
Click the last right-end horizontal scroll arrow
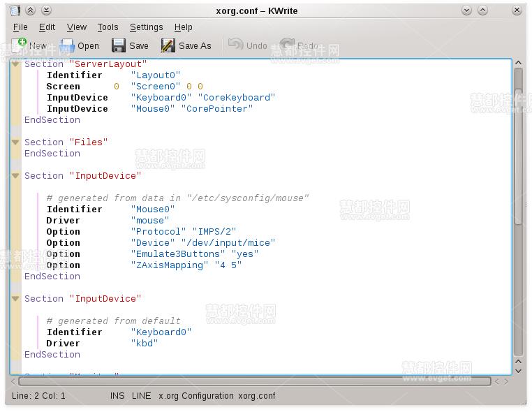506,382
